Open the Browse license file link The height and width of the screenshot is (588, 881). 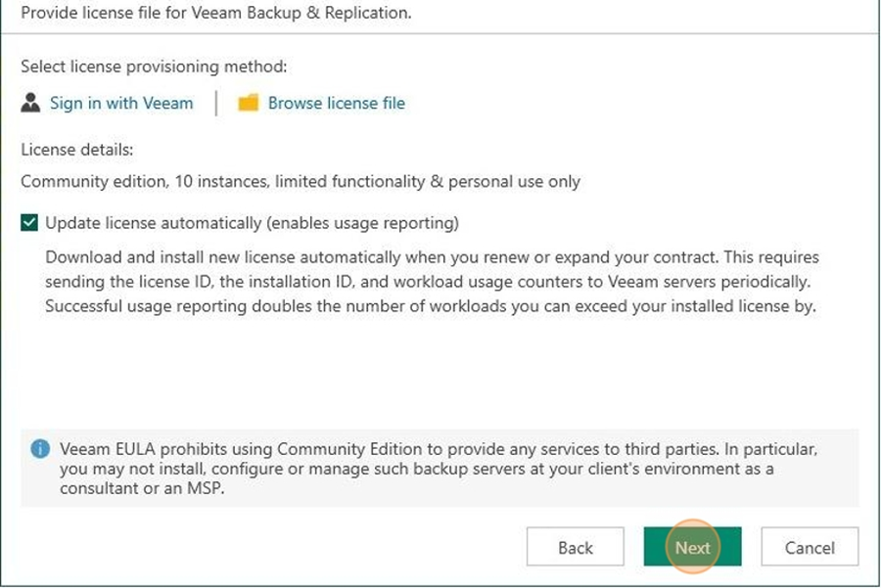(336, 103)
